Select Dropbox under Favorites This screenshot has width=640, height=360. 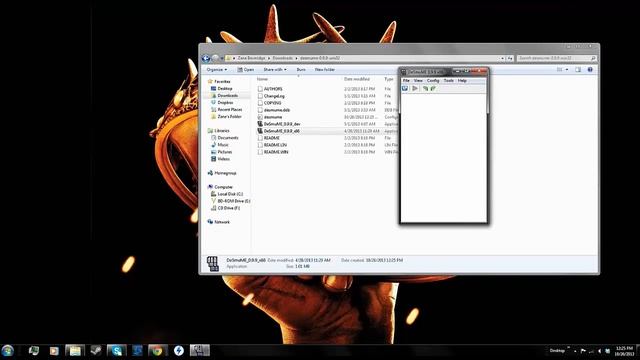(x=225, y=102)
